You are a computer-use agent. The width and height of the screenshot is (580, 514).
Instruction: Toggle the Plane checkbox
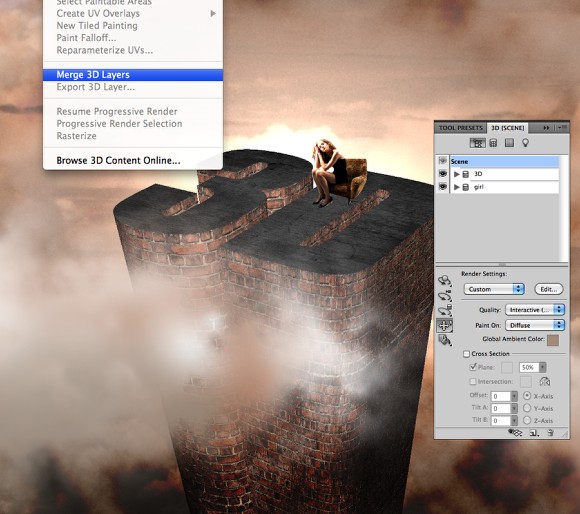(473, 367)
